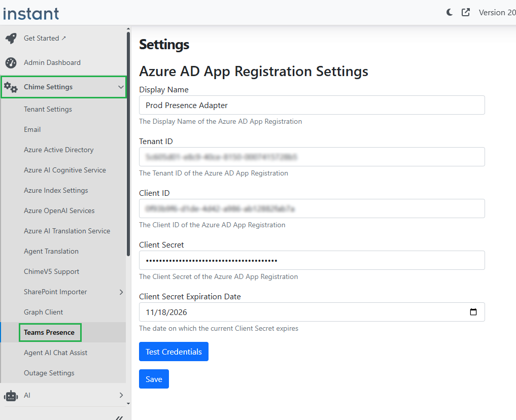Click the sidebar scroll down arrow
The height and width of the screenshot is (420, 516).
tap(128, 404)
